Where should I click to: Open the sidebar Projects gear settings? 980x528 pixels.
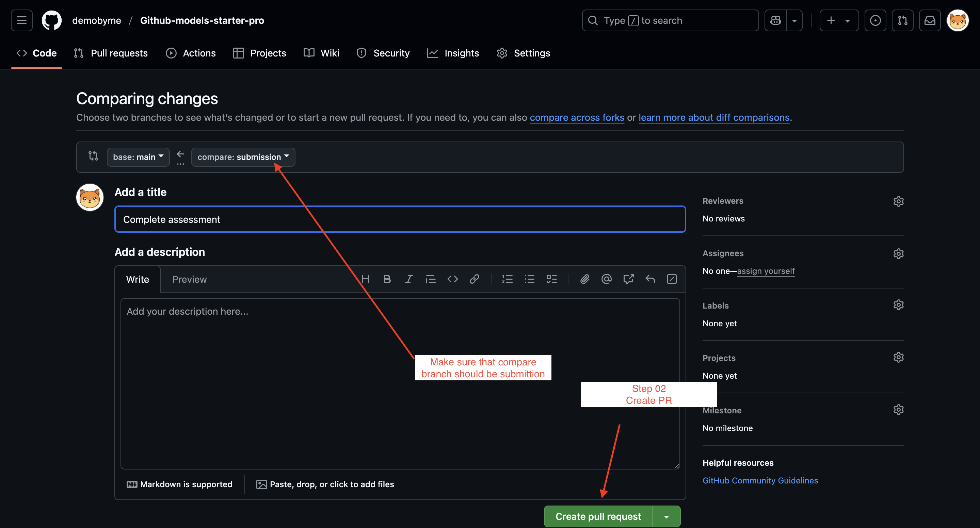(x=898, y=357)
